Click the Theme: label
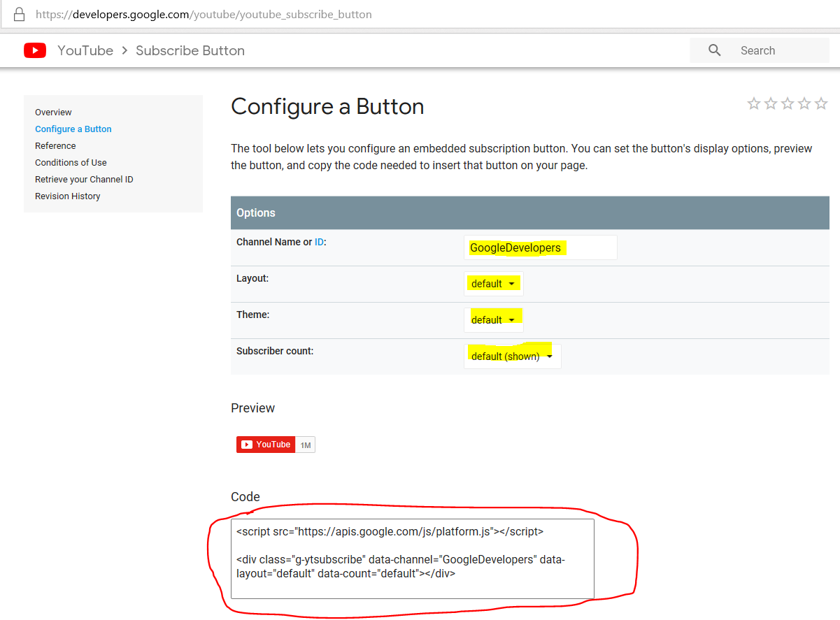The image size is (840, 620). click(253, 315)
